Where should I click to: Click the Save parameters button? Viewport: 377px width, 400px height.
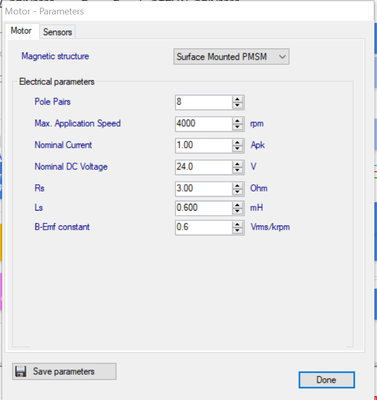(x=64, y=371)
